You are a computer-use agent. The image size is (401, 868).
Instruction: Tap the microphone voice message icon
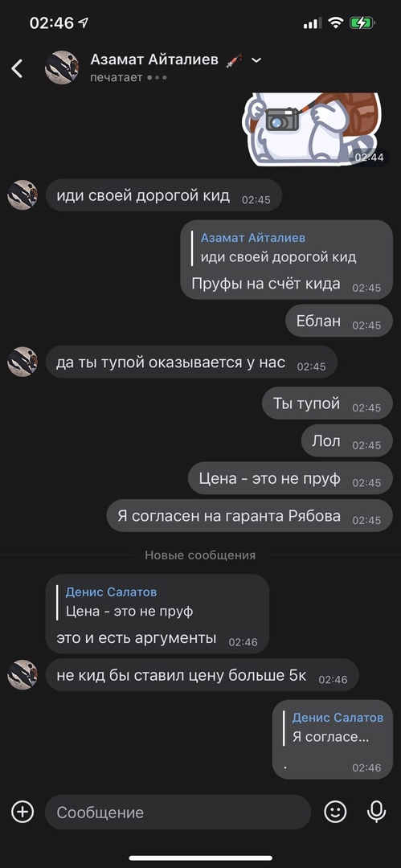coord(377,812)
